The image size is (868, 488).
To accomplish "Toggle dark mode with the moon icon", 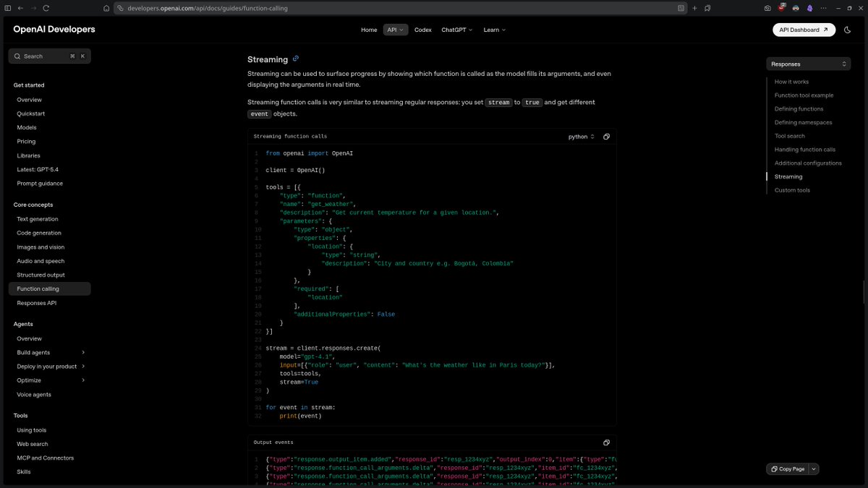I will (848, 30).
